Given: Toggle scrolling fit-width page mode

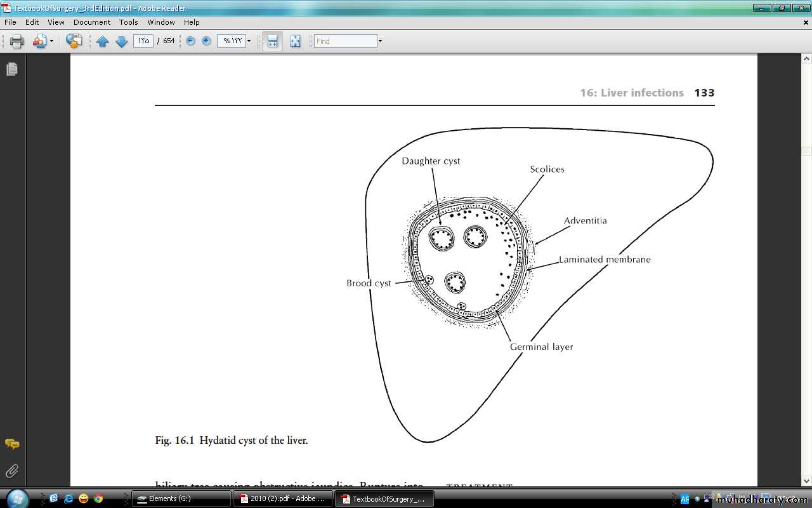Looking at the screenshot, I should [272, 41].
